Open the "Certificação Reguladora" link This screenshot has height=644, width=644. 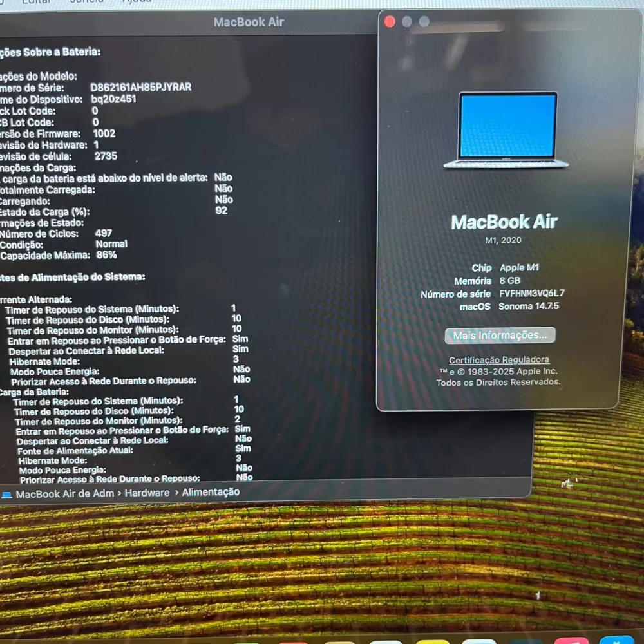(x=499, y=360)
